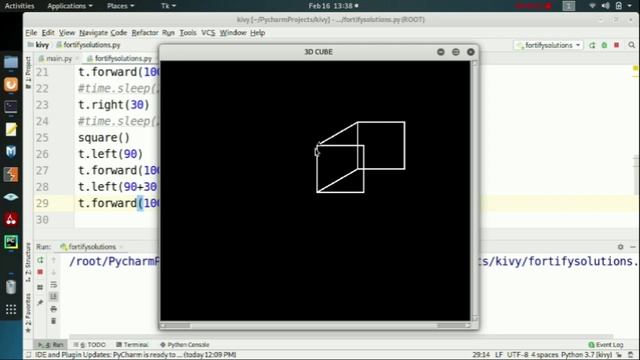Toggle tool window bars icon in status bar
Screen dimensions: 640x360
click(28, 355)
